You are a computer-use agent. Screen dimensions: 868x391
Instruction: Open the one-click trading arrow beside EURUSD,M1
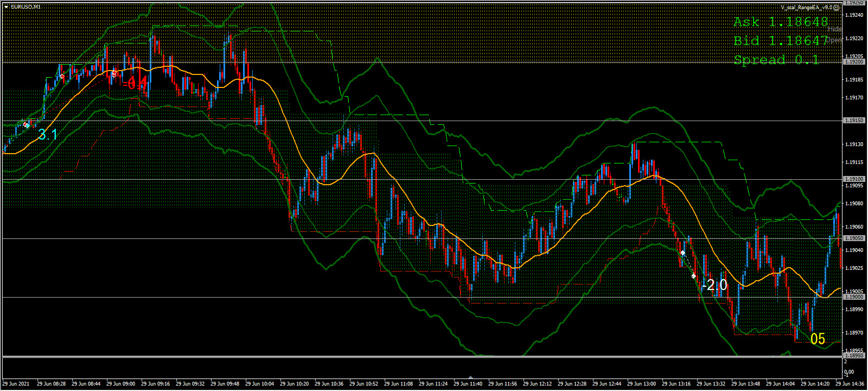coord(7,7)
